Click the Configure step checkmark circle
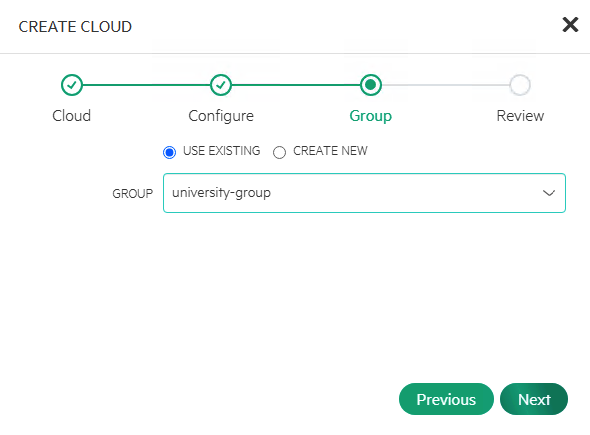Image resolution: width=590 pixels, height=435 pixels. coord(221,85)
